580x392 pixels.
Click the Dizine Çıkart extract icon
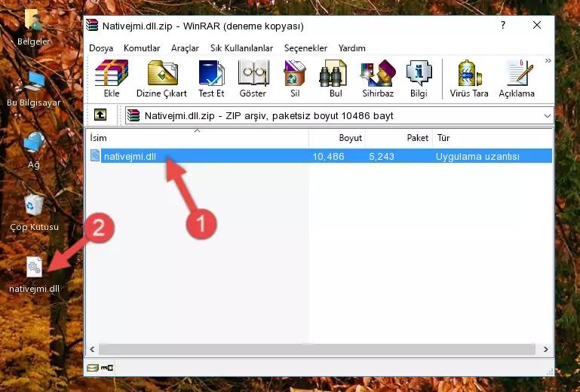point(162,78)
